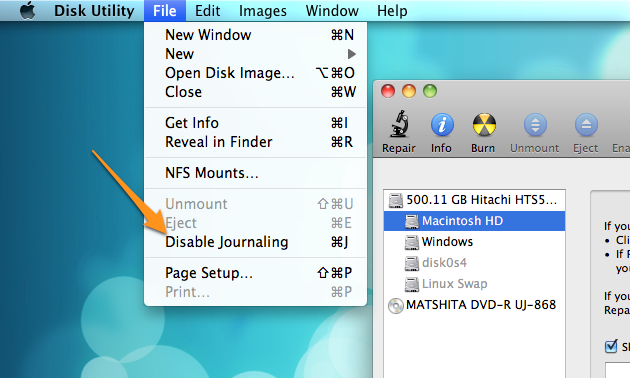Open the Images menu
Screen dimensions: 630x378
pyautogui.click(x=263, y=10)
